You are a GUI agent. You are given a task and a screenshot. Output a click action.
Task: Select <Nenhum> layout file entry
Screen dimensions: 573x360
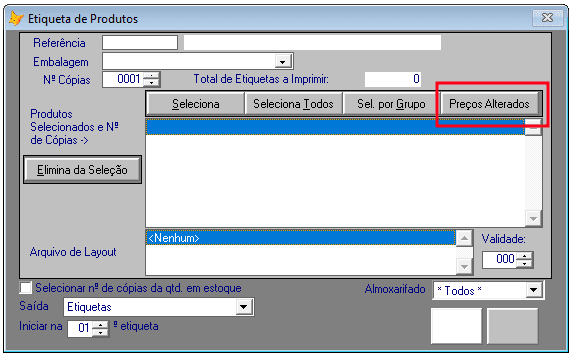coord(301,238)
